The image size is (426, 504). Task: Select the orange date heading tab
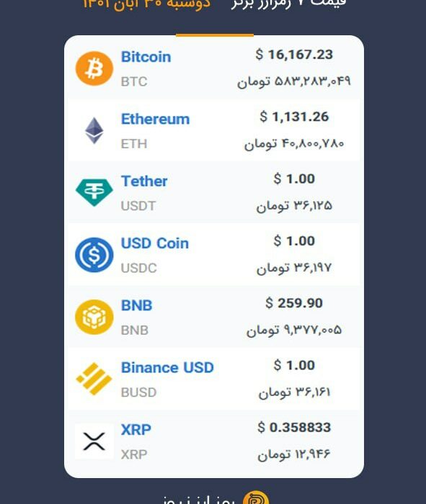tap(146, 4)
